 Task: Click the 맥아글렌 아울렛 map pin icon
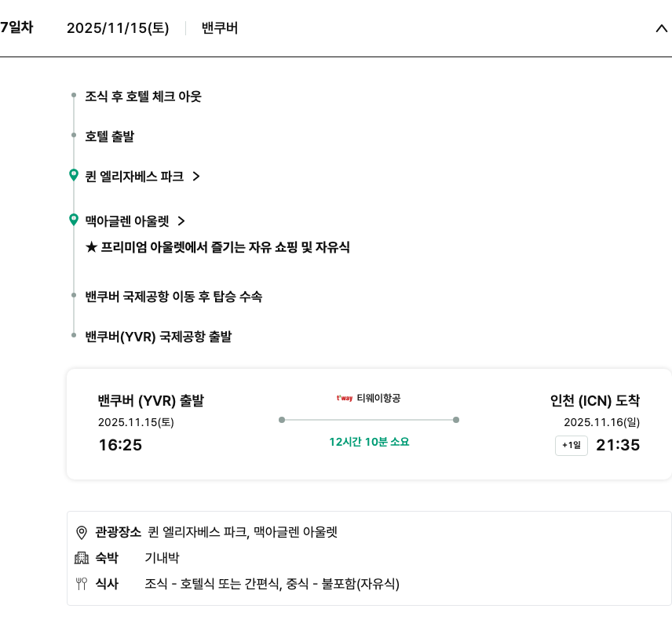point(74,220)
